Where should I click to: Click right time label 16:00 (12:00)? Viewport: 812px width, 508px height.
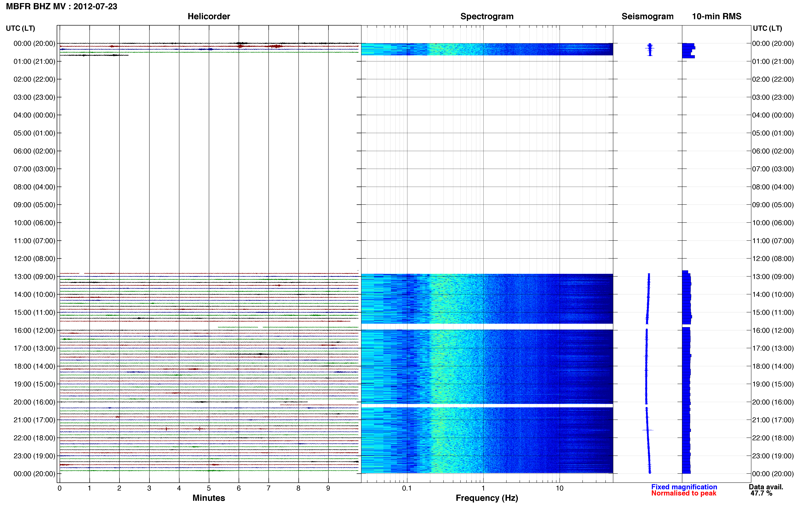point(773,330)
